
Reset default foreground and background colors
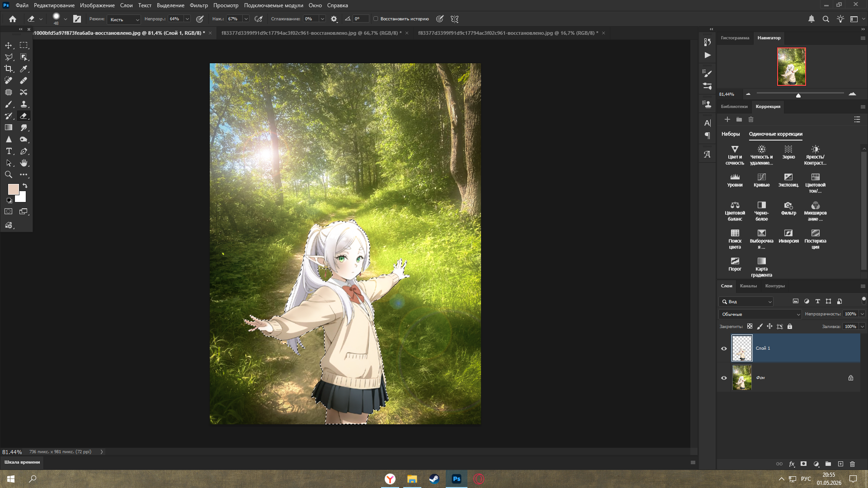coord(9,200)
